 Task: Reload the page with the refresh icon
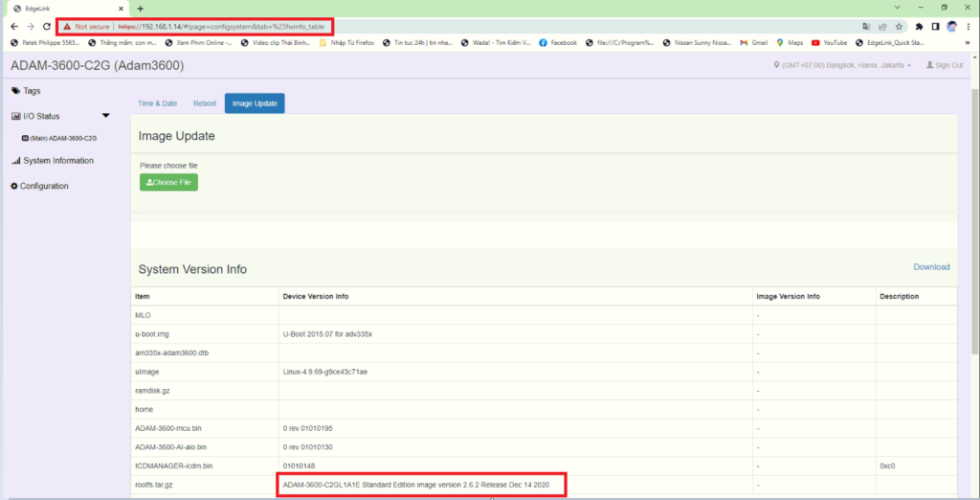pos(46,27)
